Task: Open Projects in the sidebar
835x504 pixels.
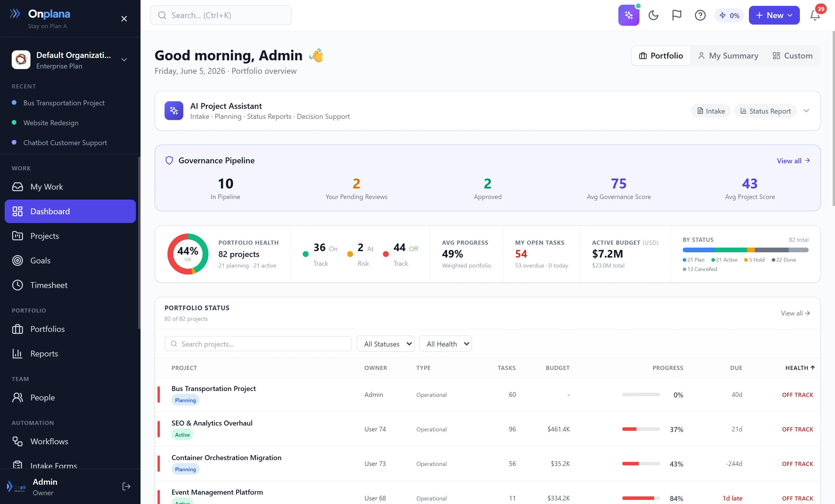Action: [70, 236]
